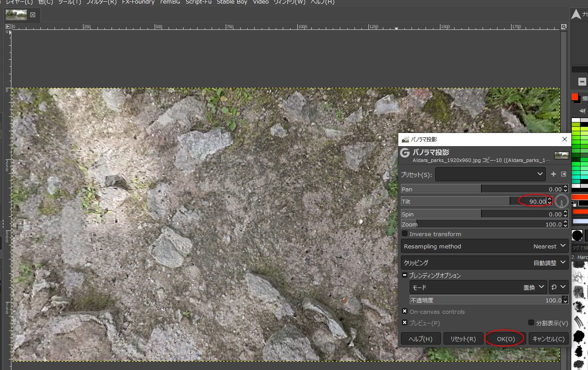588x370 pixels.
Task: Enable the Inverse transform checkbox
Action: point(405,234)
